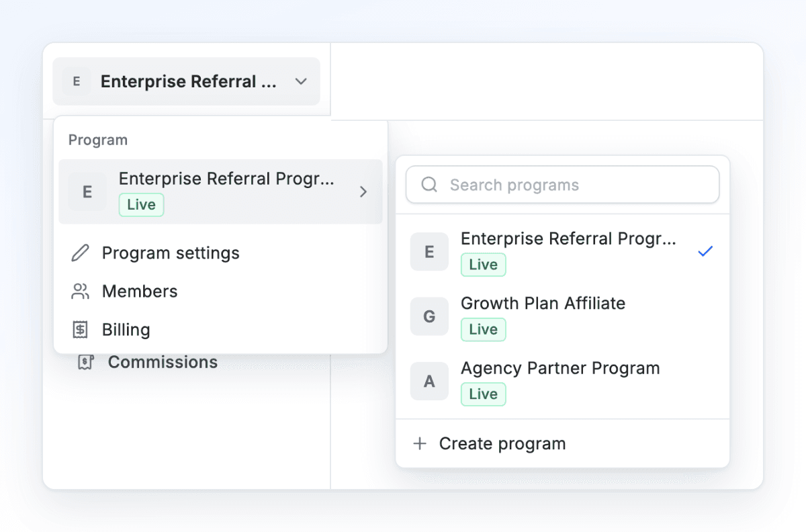
Task: Focus the Search programs field
Action: [x=562, y=185]
